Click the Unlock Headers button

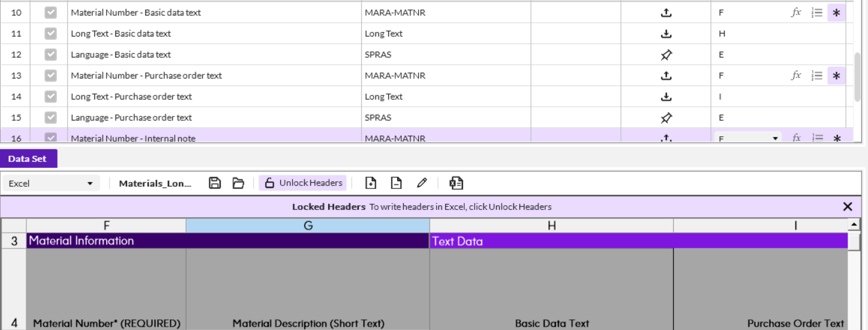(303, 183)
